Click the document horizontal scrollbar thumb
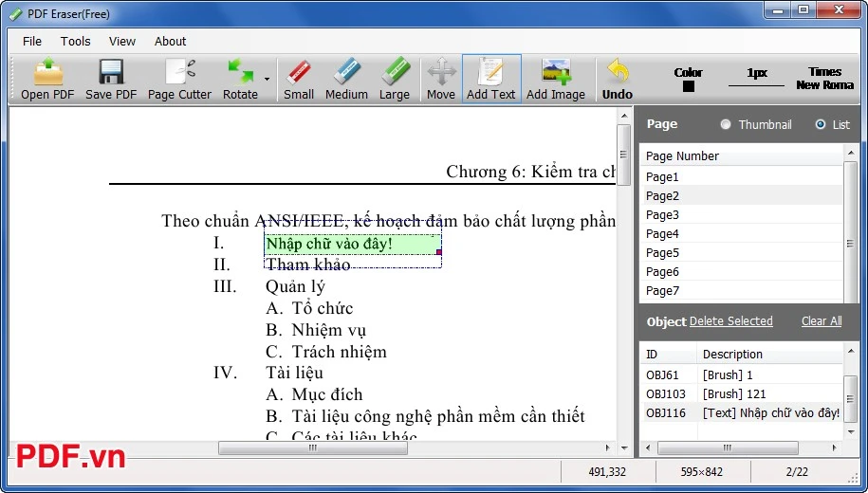Image resolution: width=868 pixels, height=493 pixels. click(313, 447)
